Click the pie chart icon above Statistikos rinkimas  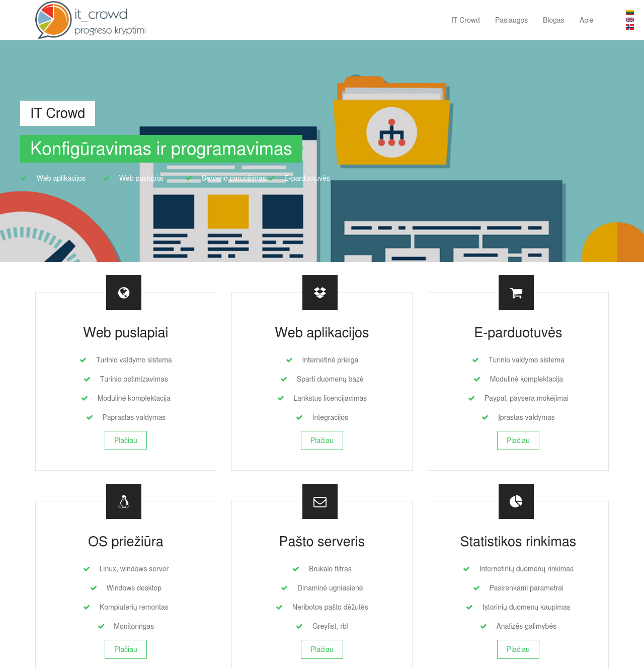point(516,501)
